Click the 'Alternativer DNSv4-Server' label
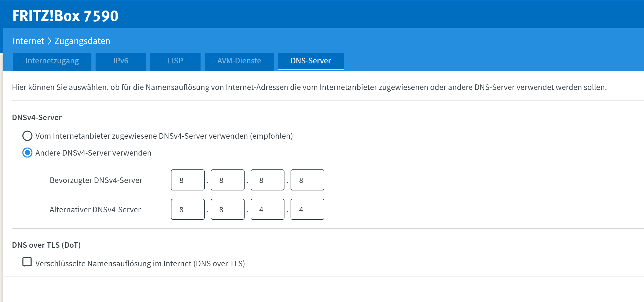Image resolution: width=644 pixels, height=302 pixels. (x=95, y=210)
